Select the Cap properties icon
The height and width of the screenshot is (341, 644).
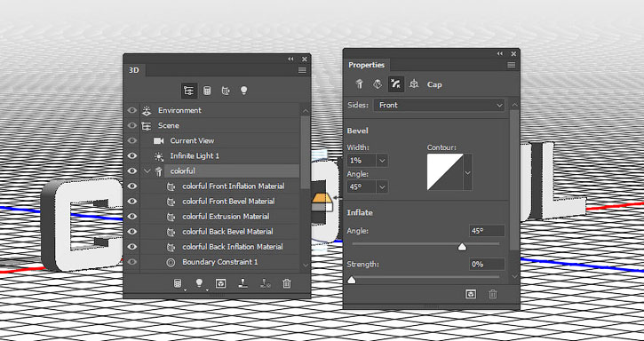(x=396, y=84)
